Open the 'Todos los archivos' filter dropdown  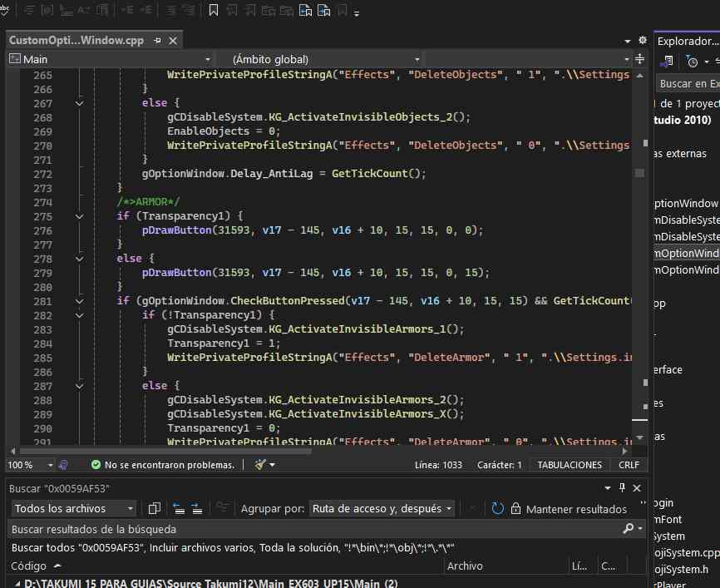(x=73, y=508)
